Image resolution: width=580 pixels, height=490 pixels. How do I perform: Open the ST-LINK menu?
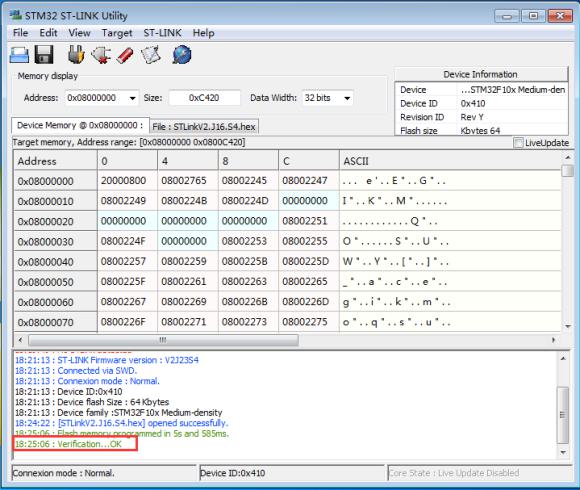(x=162, y=33)
